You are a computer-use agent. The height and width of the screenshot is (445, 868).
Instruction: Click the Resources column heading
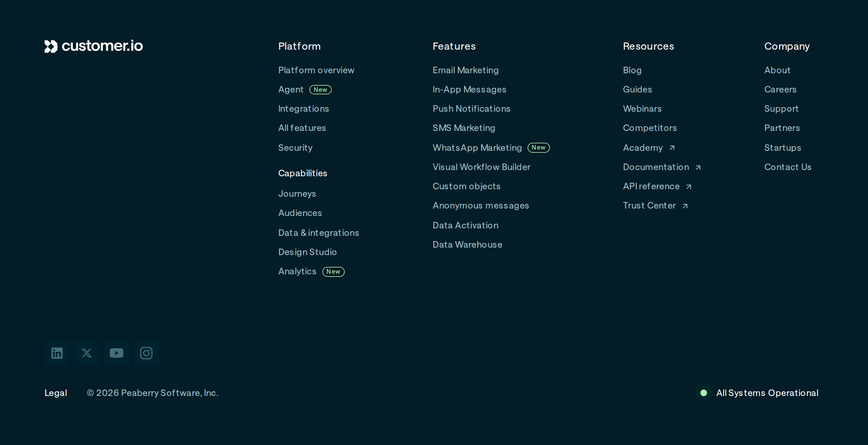(x=648, y=46)
